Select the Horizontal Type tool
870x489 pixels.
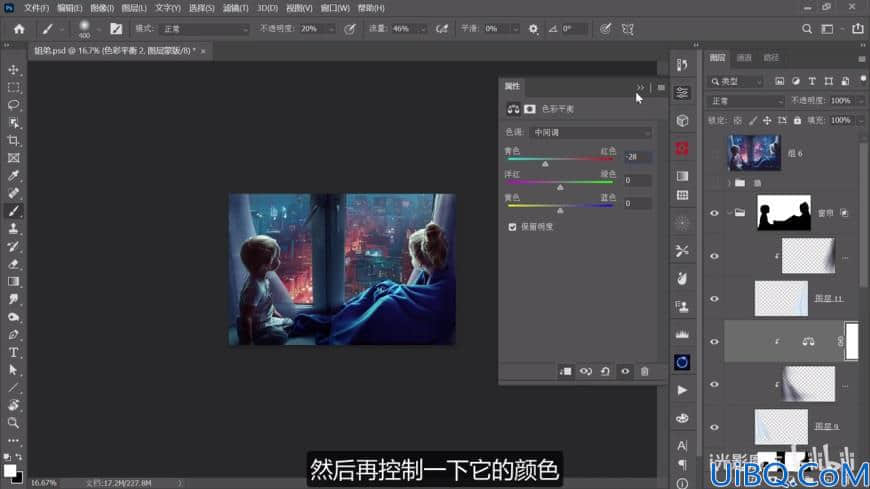click(14, 352)
